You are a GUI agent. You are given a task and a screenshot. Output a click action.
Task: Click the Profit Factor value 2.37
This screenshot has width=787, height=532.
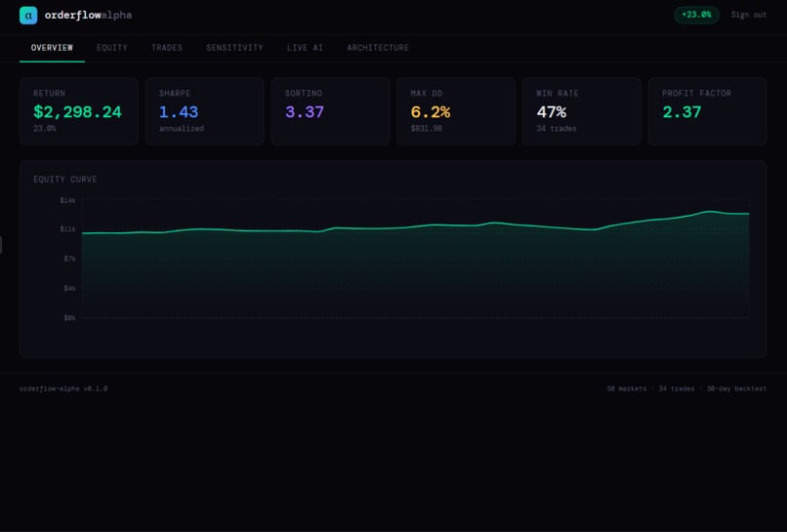tap(682, 112)
